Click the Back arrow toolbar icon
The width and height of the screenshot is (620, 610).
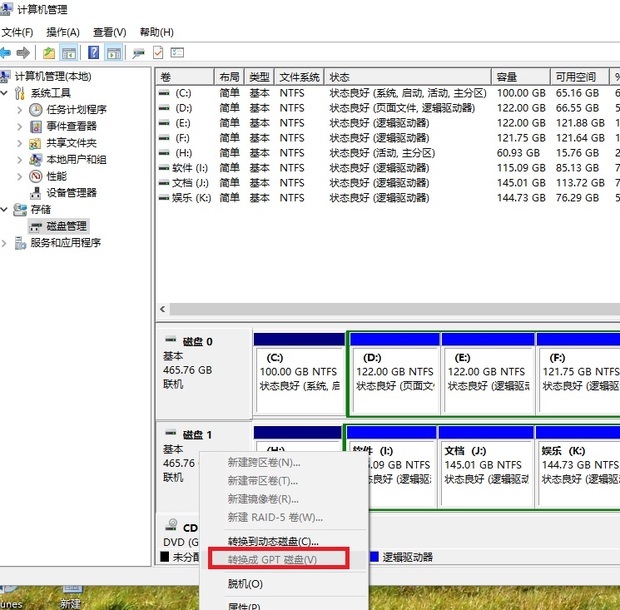pos(5,53)
